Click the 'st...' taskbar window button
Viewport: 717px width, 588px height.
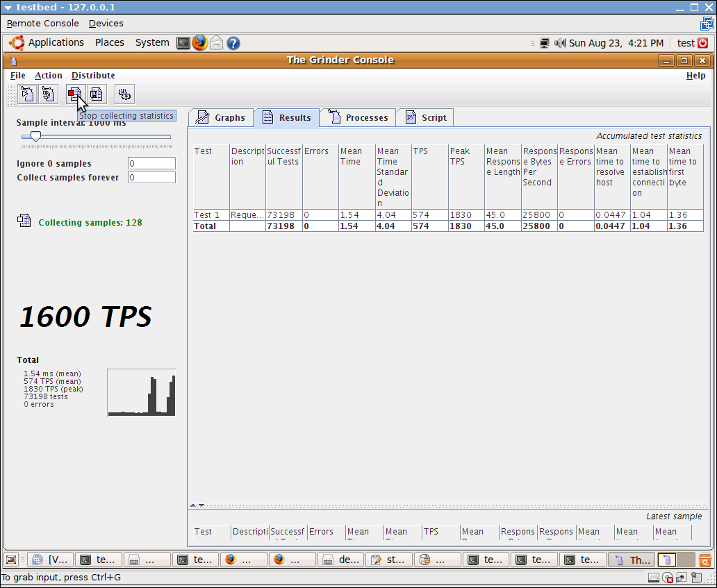pyautogui.click(x=389, y=560)
